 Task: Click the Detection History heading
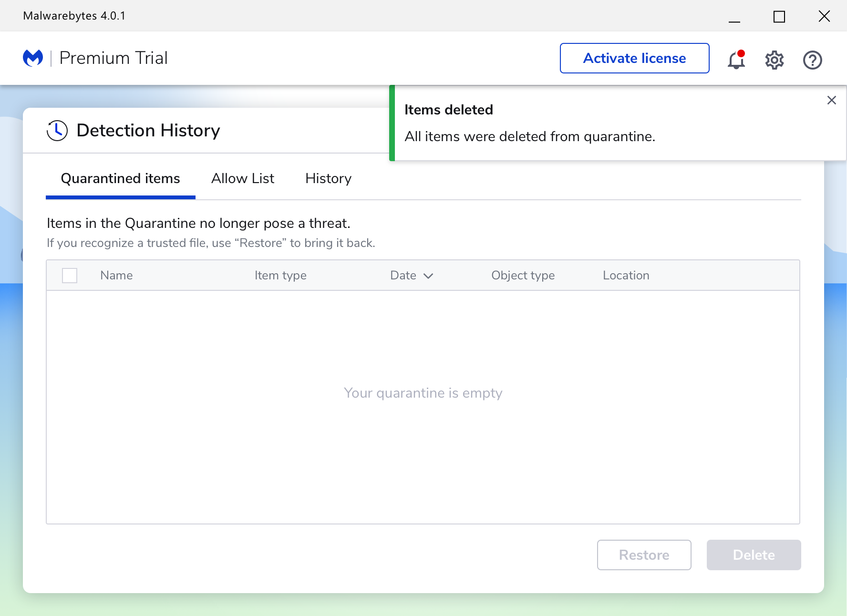(148, 131)
